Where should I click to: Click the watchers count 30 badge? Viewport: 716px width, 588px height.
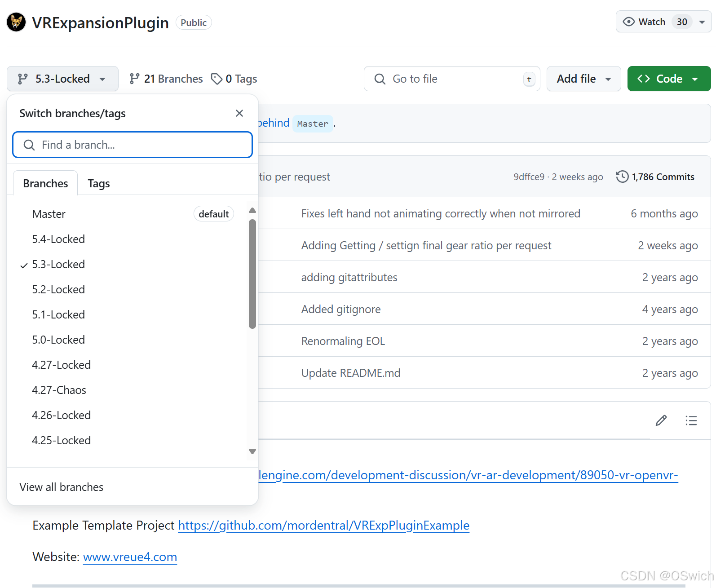click(x=682, y=22)
